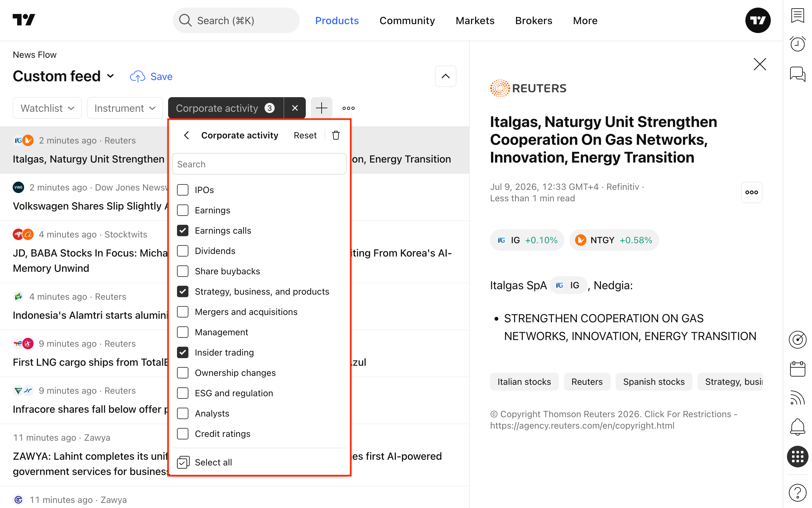Open the filter bar more options menu

[x=348, y=108]
